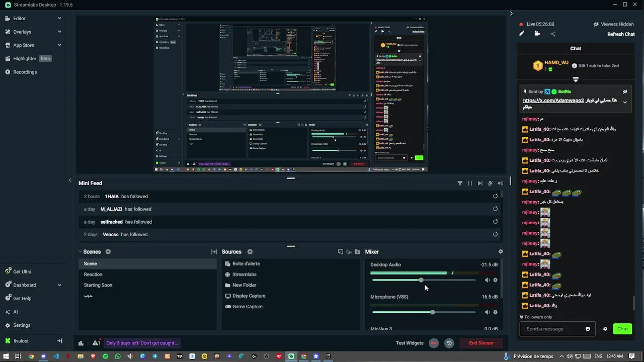
Task: Replay the Vencsc follow alert
Action: [496, 234]
